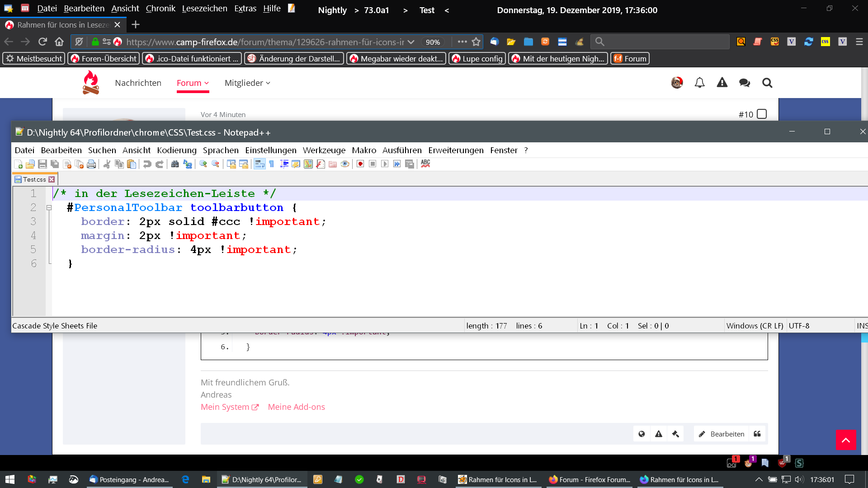Toggle Word Wrap toolbar button
This screenshot has height=488, width=868.
(259, 164)
